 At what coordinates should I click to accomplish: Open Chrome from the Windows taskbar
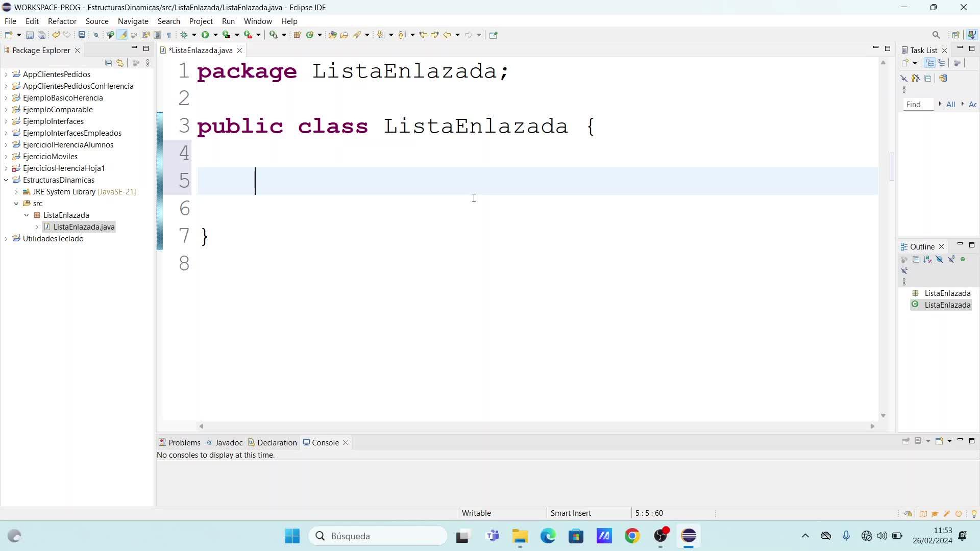click(x=632, y=536)
